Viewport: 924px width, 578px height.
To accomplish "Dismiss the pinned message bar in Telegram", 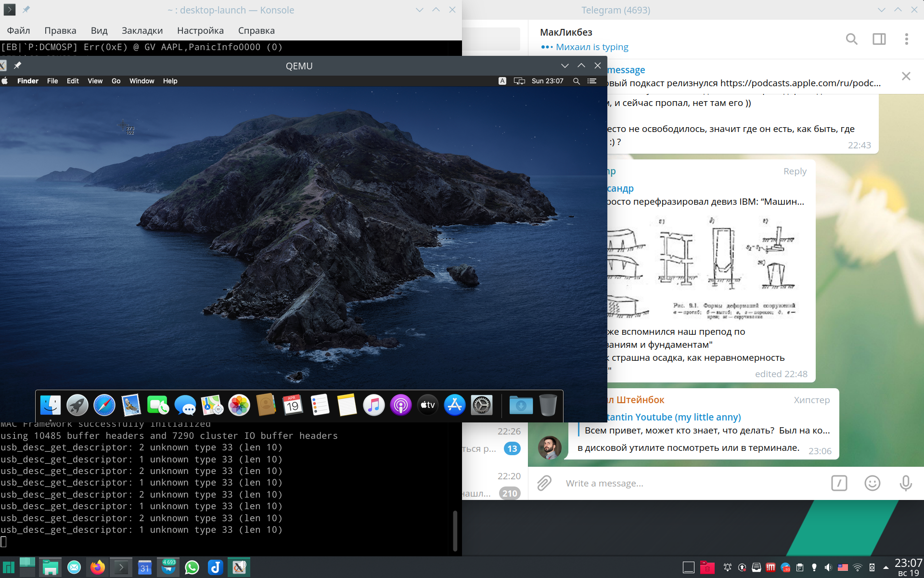I will click(x=906, y=76).
